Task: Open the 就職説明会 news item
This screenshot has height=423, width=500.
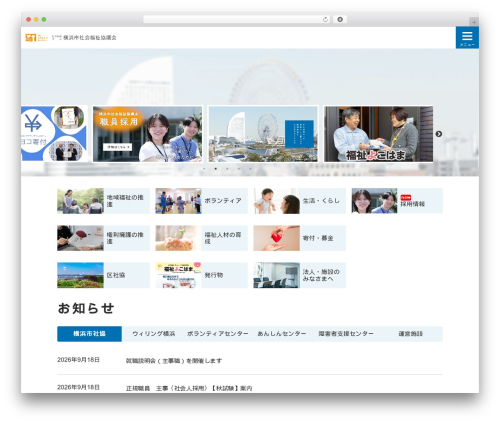Action: [x=174, y=361]
